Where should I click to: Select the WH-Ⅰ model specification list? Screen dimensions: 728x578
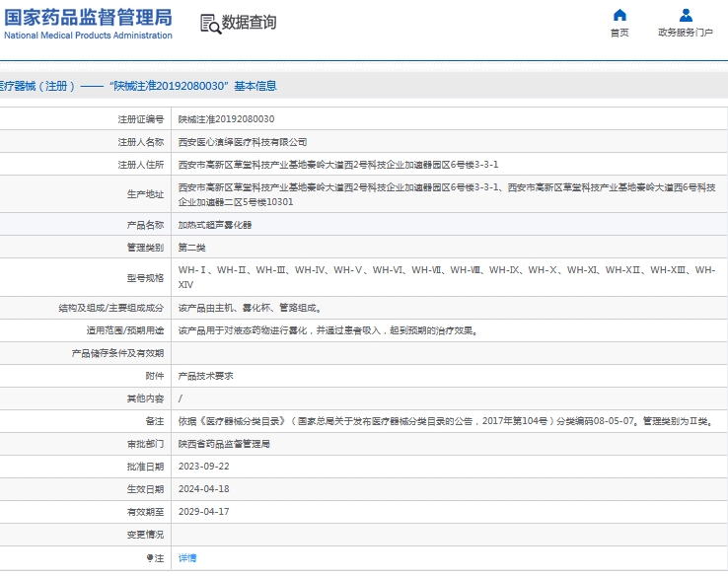coord(447,277)
